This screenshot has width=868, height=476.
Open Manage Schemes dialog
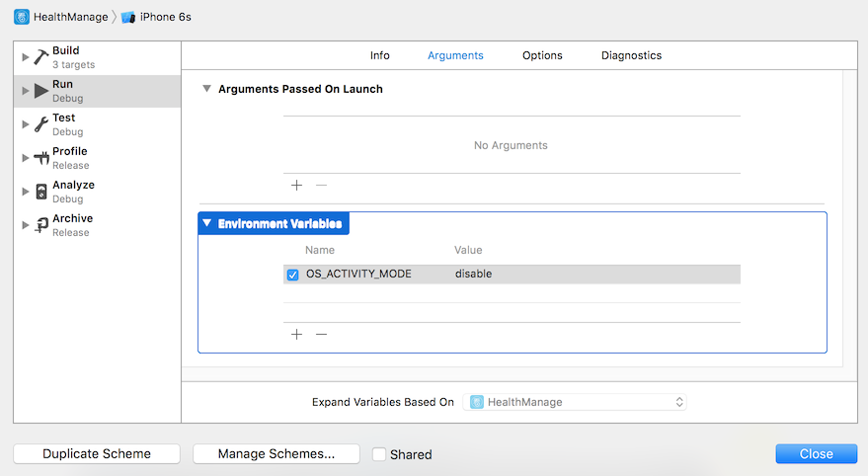(276, 454)
